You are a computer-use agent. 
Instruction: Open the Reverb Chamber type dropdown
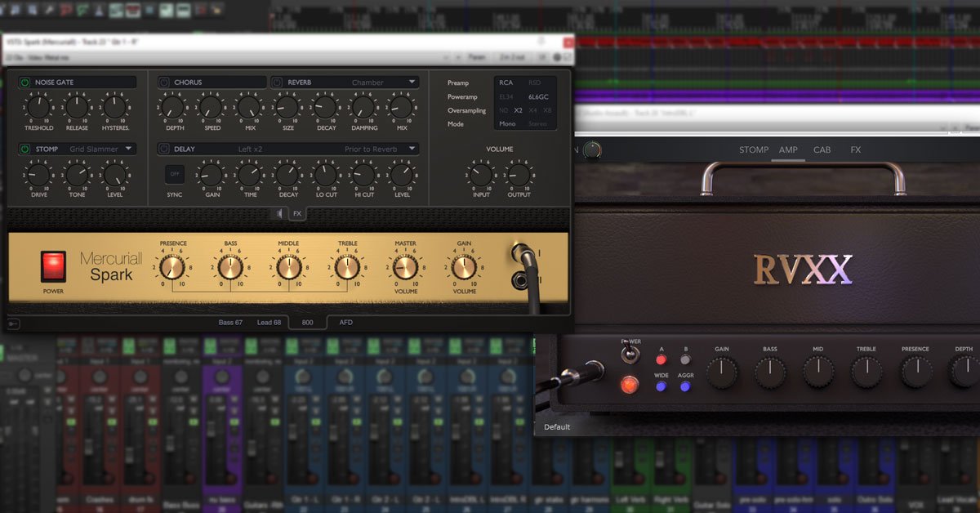pos(384,83)
